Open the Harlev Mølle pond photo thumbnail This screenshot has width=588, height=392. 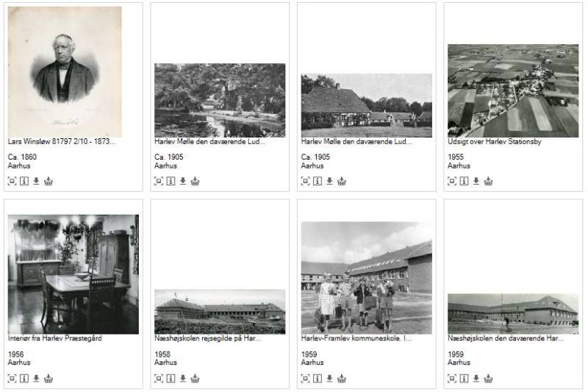click(220, 100)
